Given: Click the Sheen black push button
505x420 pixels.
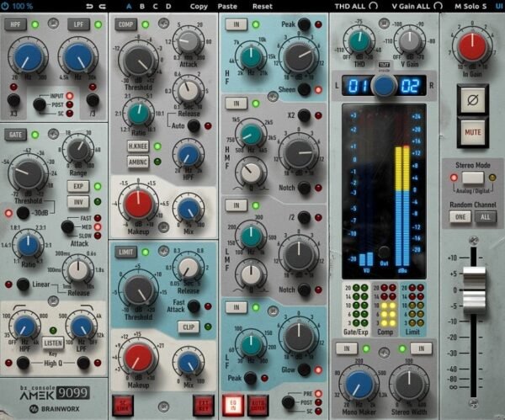Looking at the screenshot, I should (304, 89).
